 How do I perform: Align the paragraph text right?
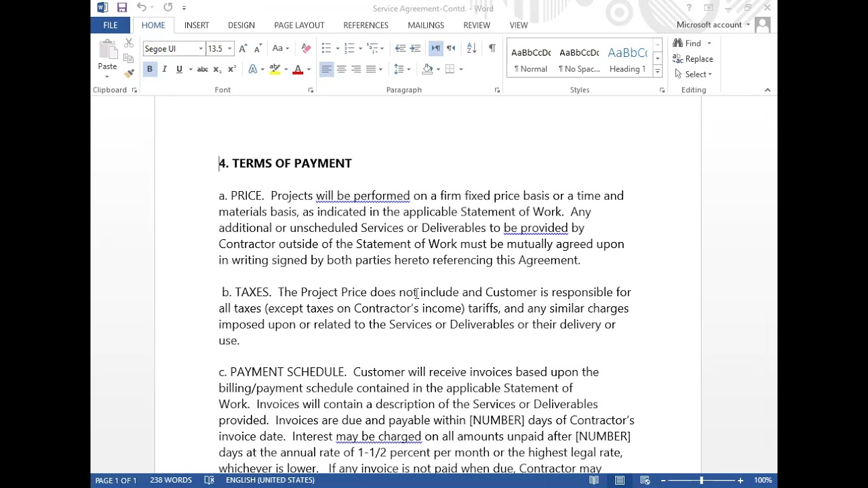(356, 69)
